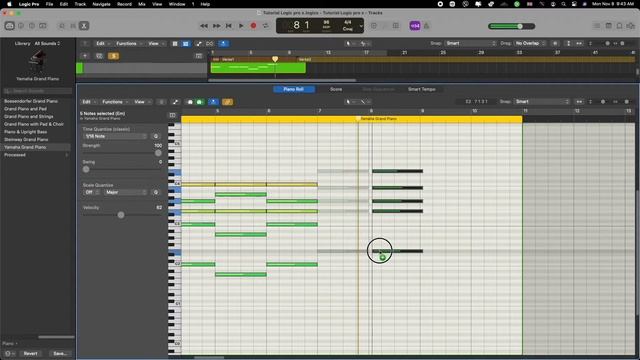Image resolution: width=640 pixels, height=360 pixels.
Task: Click the Revert button in Library
Action: coord(31,353)
